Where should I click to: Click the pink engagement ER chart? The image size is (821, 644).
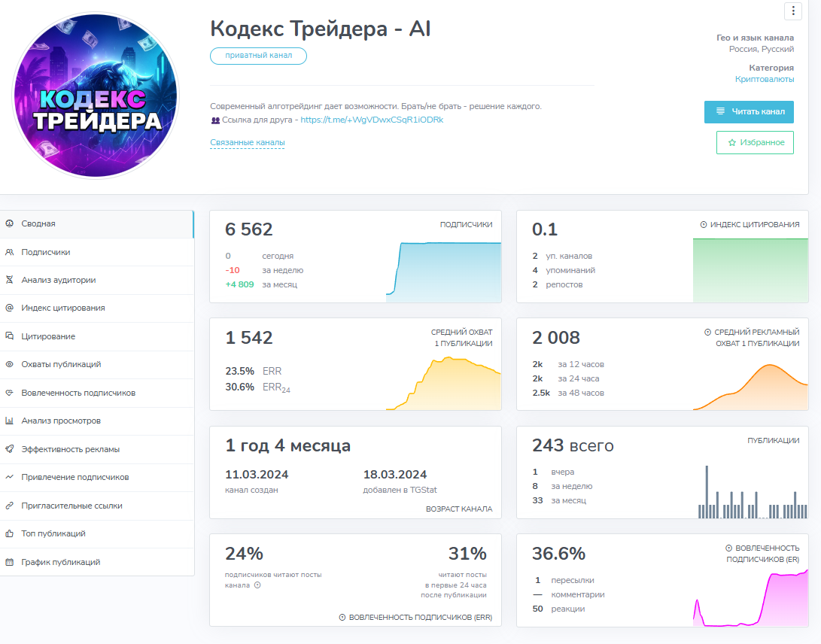[750, 598]
